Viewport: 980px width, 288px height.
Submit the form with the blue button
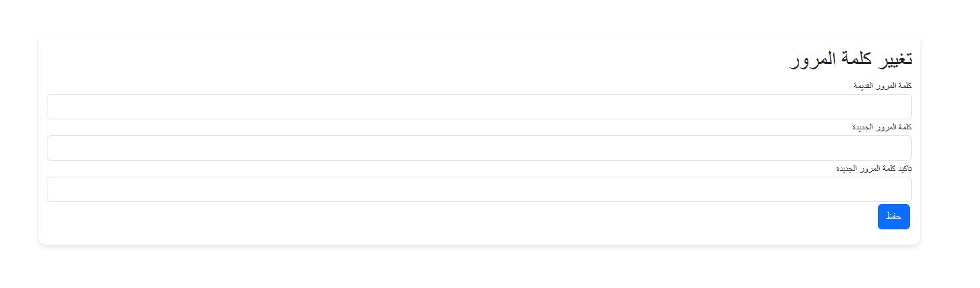pyautogui.click(x=893, y=217)
